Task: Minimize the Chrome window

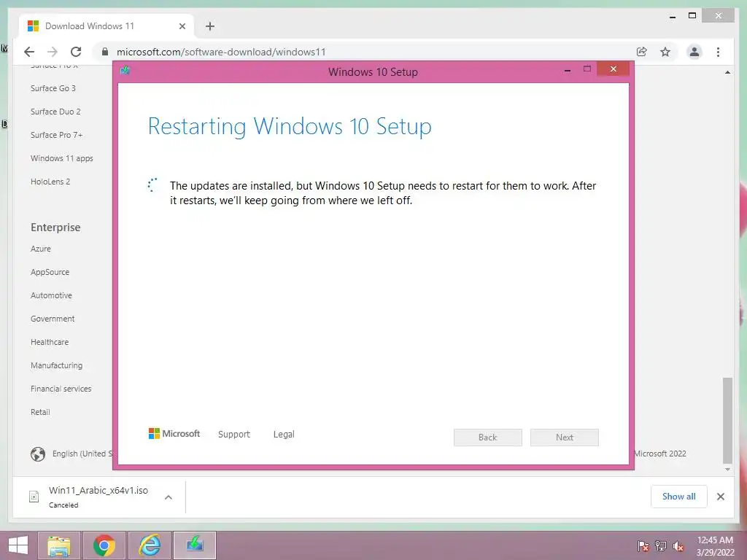Action: (x=672, y=17)
